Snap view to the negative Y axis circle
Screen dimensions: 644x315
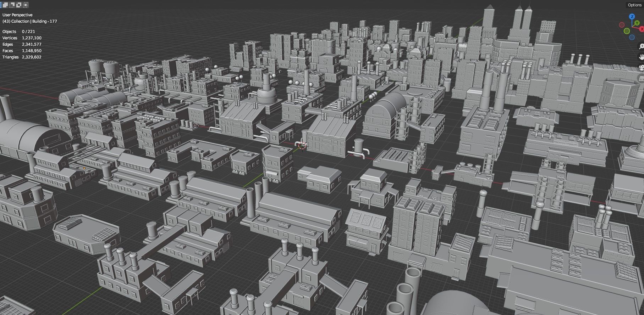[627, 31]
